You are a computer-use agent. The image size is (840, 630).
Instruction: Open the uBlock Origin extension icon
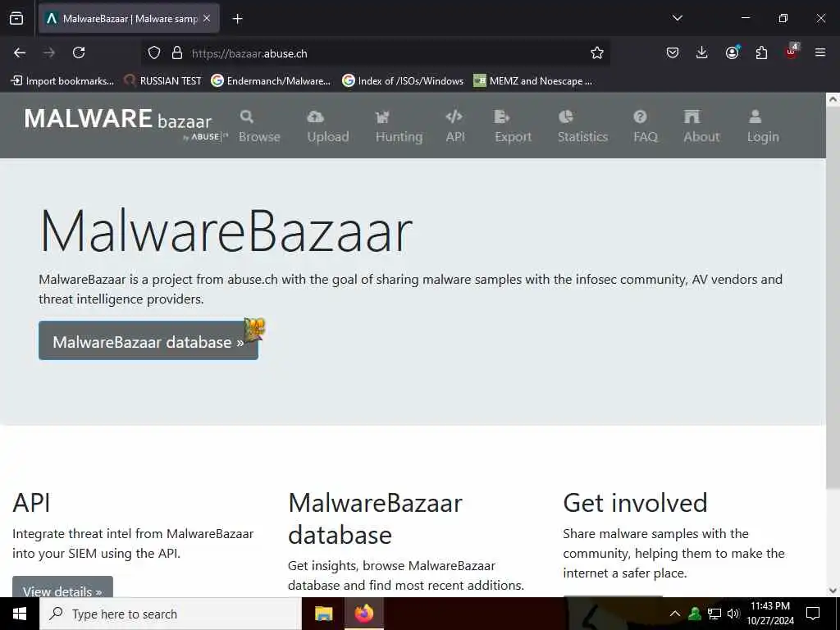tap(792, 52)
